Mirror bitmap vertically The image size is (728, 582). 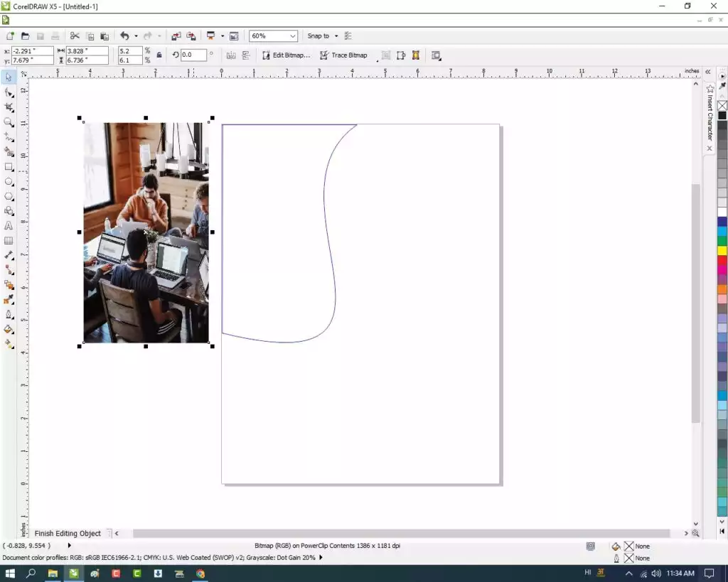[x=245, y=55]
